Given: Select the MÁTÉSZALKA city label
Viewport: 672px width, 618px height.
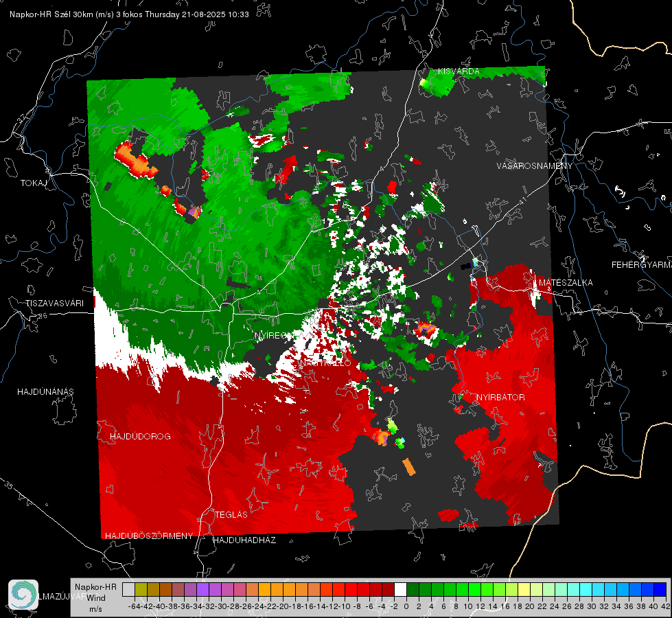Looking at the screenshot, I should [566, 283].
